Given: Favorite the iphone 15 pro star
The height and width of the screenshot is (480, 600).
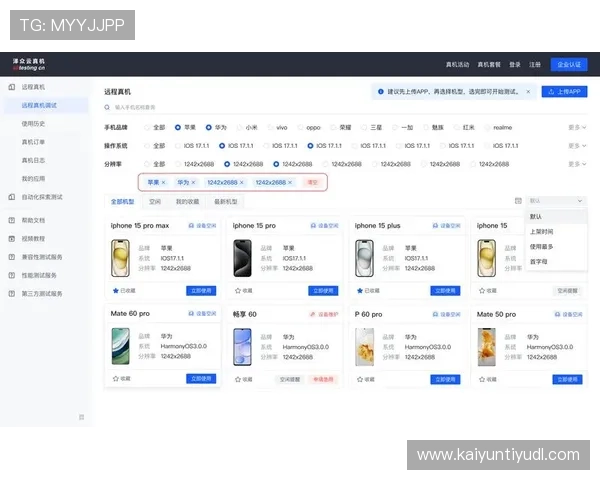Looking at the screenshot, I should [x=238, y=291].
